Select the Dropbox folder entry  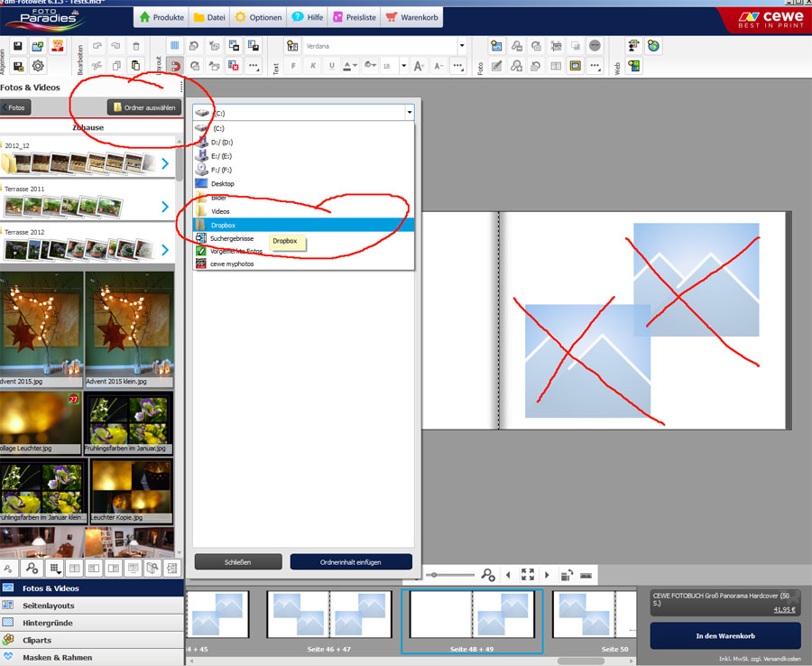point(303,226)
